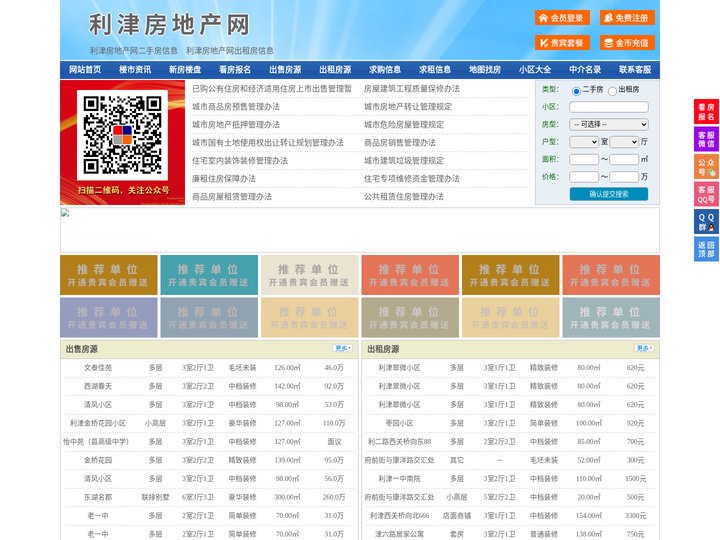Open the 中介名录 nav item
This screenshot has width=720, height=540.
point(585,70)
